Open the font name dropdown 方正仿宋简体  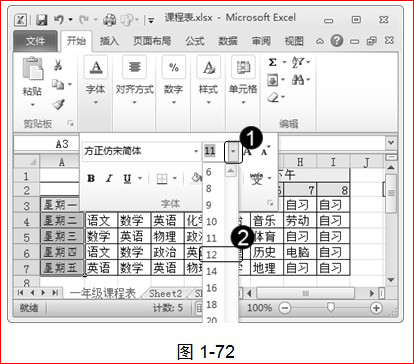tap(196, 152)
